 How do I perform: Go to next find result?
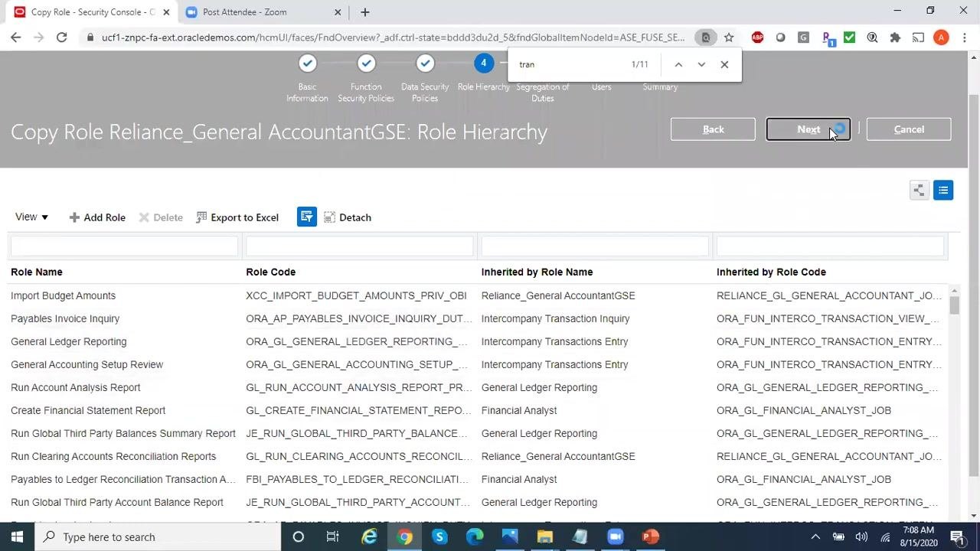point(701,64)
